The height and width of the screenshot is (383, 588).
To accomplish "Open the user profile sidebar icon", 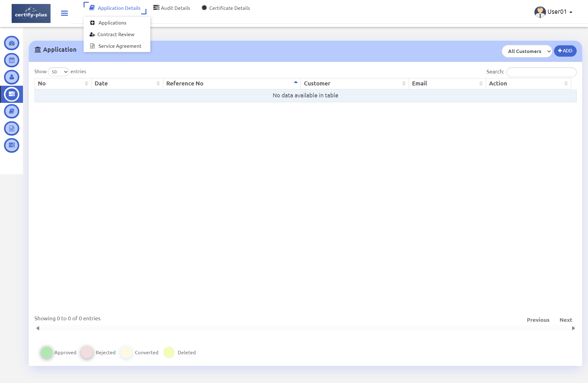I will coord(12,77).
